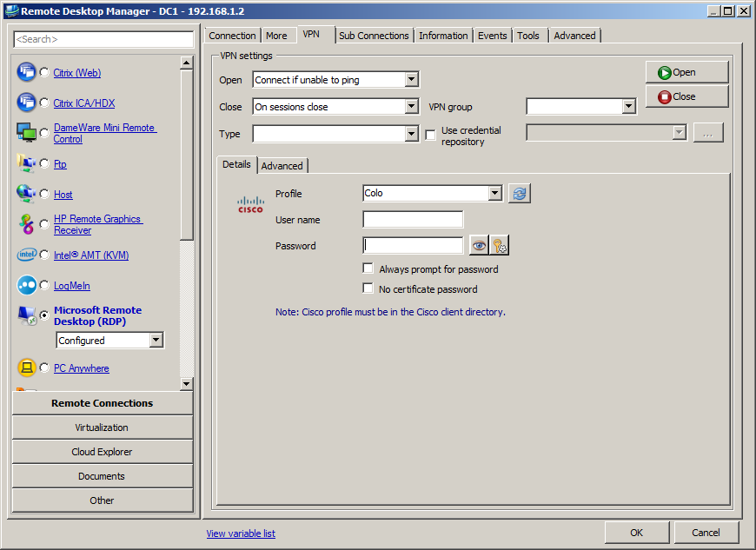Enable Use credential repository checkbox
Viewport: 756px width, 550px height.
430,136
